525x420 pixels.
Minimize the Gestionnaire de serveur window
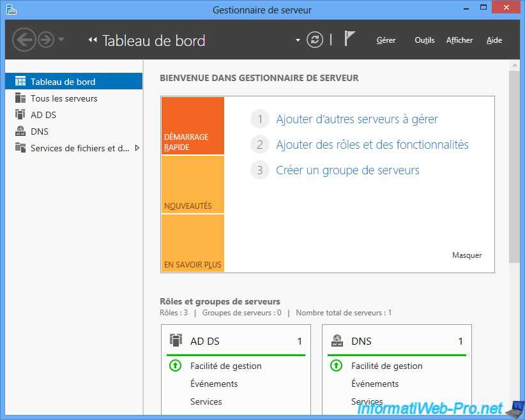click(x=466, y=8)
